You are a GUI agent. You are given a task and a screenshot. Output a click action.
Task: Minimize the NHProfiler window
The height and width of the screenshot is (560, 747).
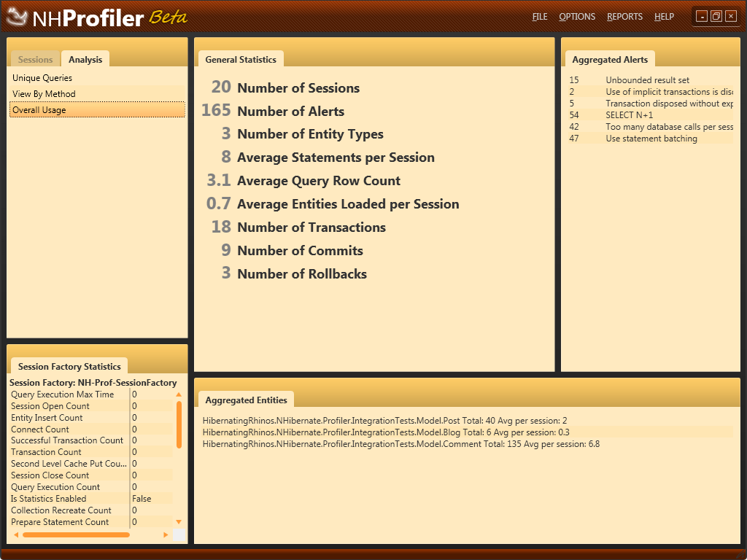pos(701,17)
